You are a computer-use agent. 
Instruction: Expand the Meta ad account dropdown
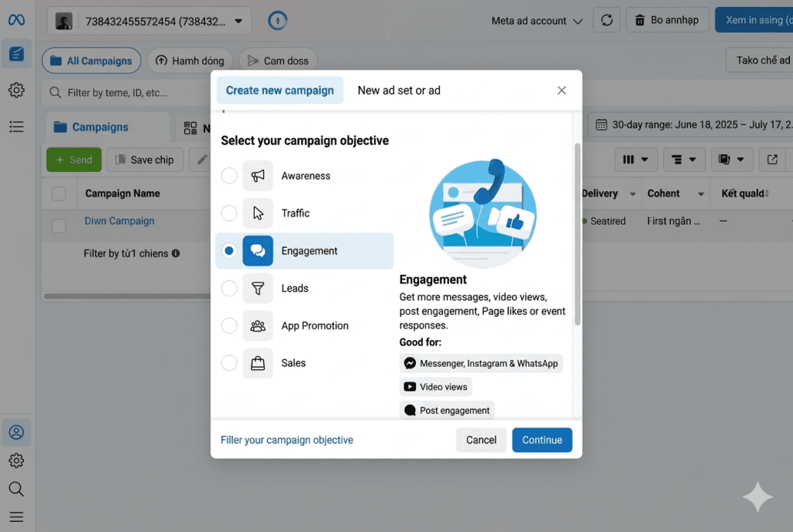537,21
